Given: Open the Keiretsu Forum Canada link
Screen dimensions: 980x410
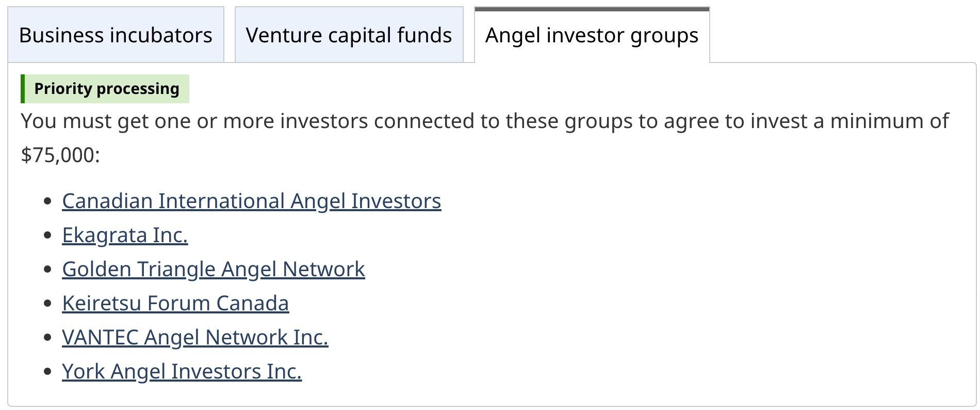Looking at the screenshot, I should coord(175,303).
